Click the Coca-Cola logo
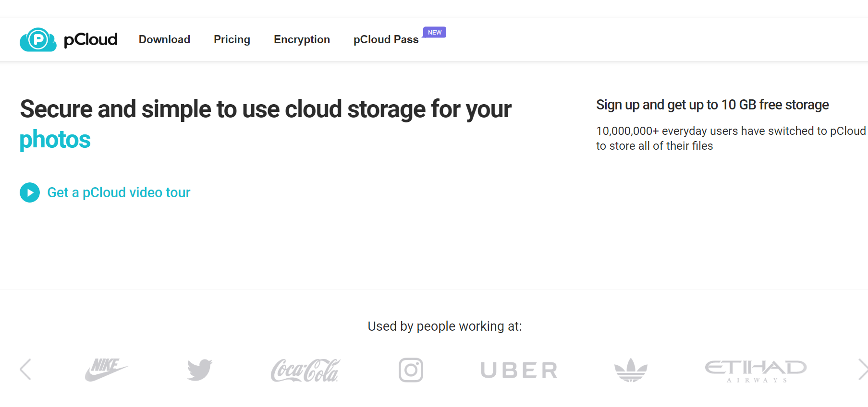The height and width of the screenshot is (407, 868). (x=306, y=371)
